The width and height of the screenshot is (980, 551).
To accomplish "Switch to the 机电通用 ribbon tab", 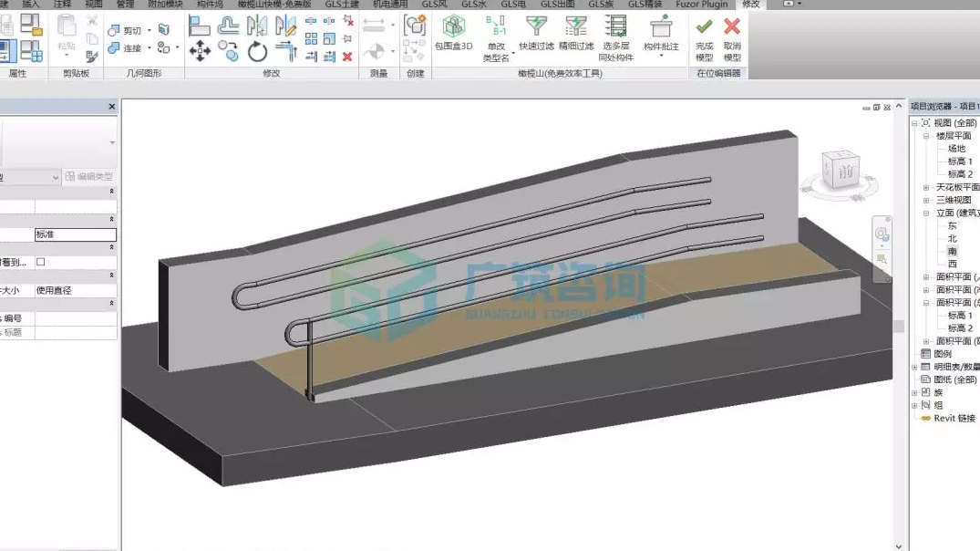I will [390, 5].
